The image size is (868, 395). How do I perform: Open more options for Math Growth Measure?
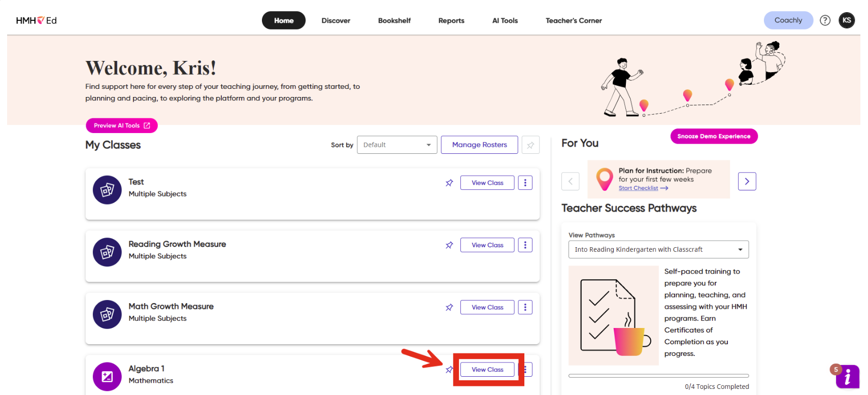point(525,307)
